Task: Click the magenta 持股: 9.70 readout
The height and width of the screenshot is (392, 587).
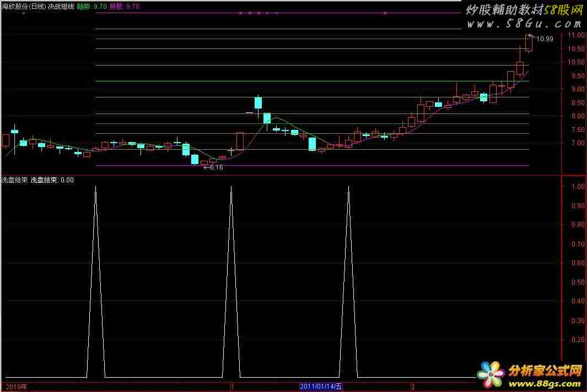Action: [124, 7]
